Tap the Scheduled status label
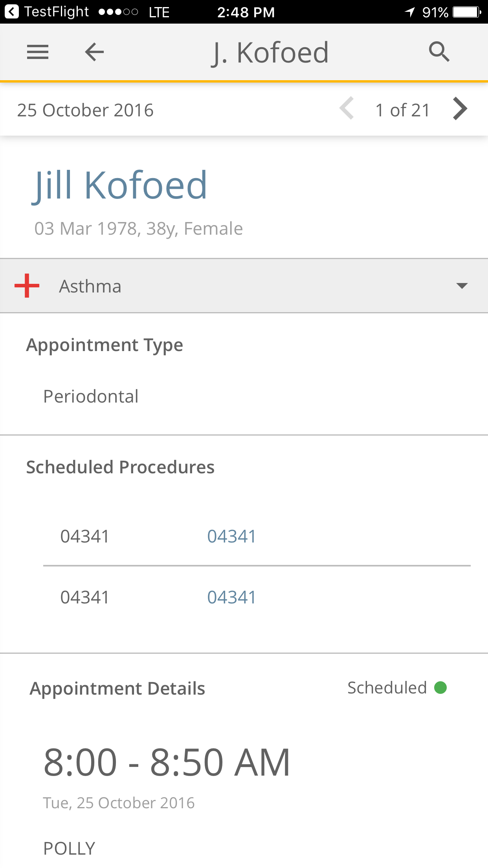 [x=387, y=688]
